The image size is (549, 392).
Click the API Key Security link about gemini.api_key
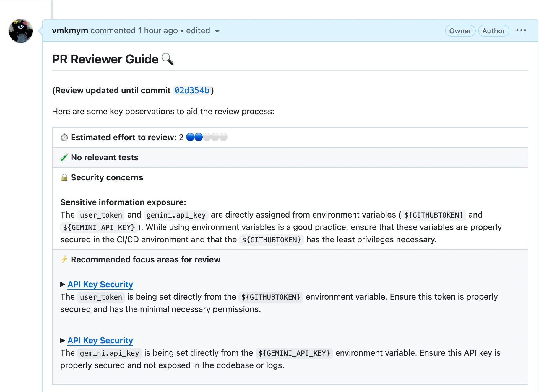click(x=100, y=340)
